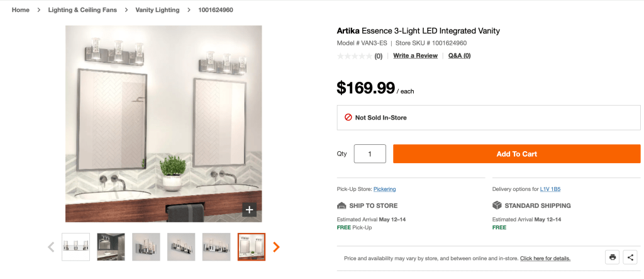Click the next thumbnails orange arrow

point(276,247)
